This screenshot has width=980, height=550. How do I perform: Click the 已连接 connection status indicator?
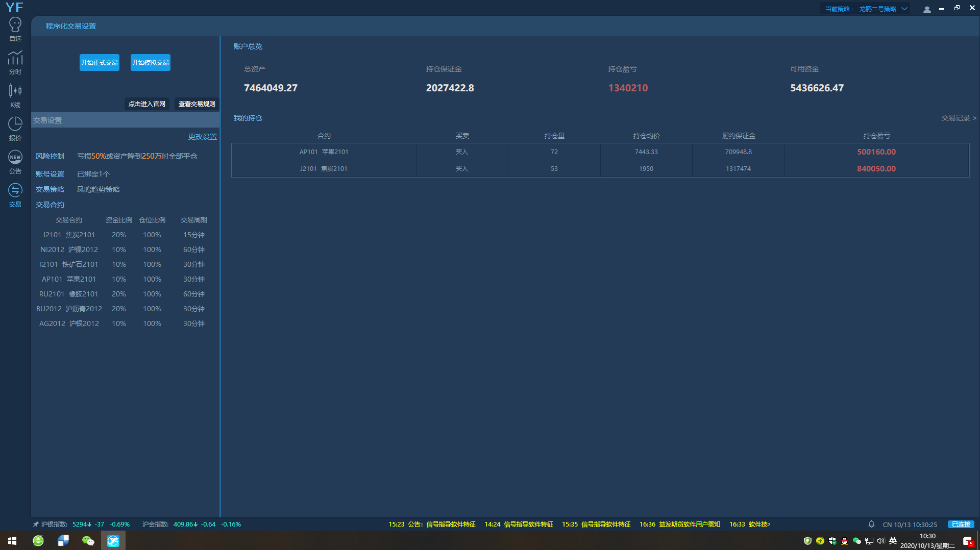(961, 524)
